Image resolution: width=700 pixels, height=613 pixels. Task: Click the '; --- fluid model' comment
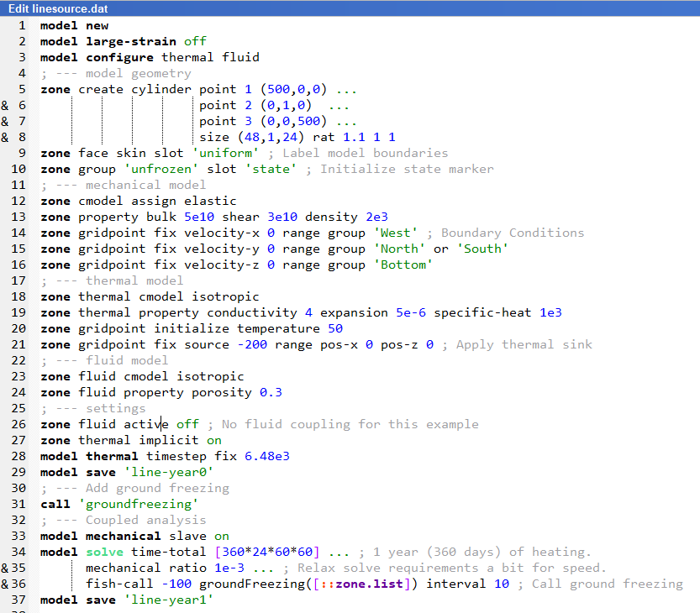104,360
